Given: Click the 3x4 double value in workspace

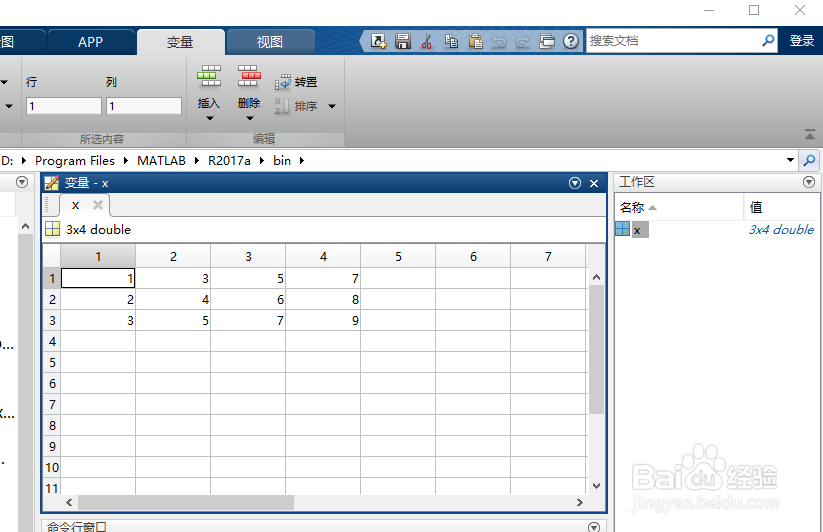Looking at the screenshot, I should click(x=781, y=229).
